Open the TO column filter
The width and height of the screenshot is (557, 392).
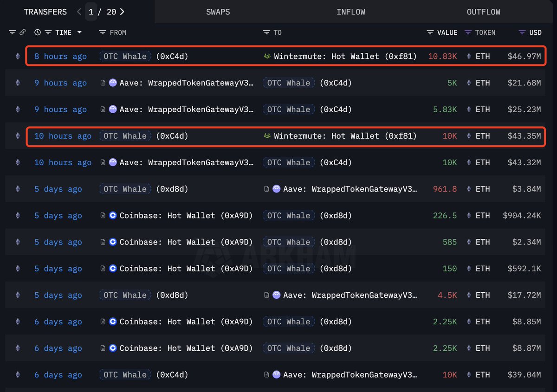tap(266, 32)
